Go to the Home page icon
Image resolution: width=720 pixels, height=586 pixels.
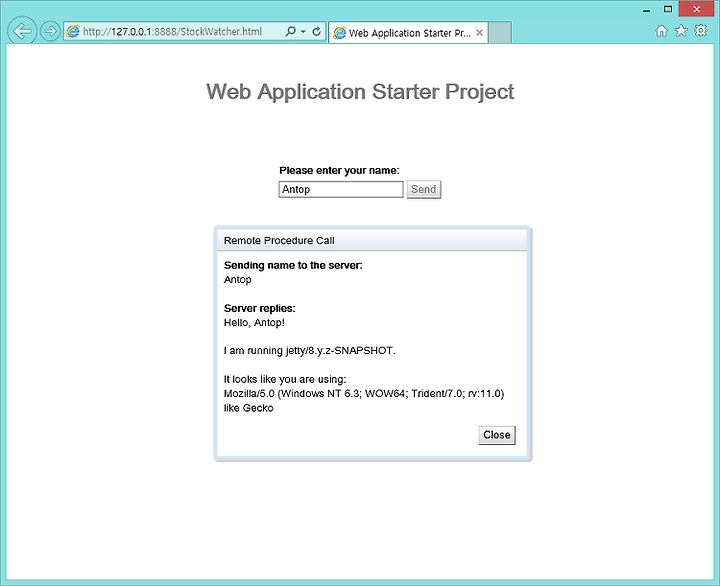coord(661,31)
